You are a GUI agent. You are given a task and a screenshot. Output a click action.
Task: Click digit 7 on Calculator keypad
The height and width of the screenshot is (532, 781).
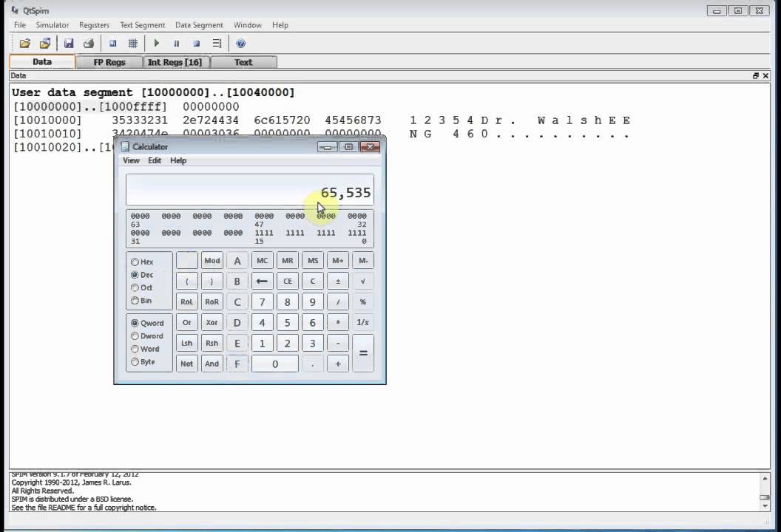(x=262, y=301)
